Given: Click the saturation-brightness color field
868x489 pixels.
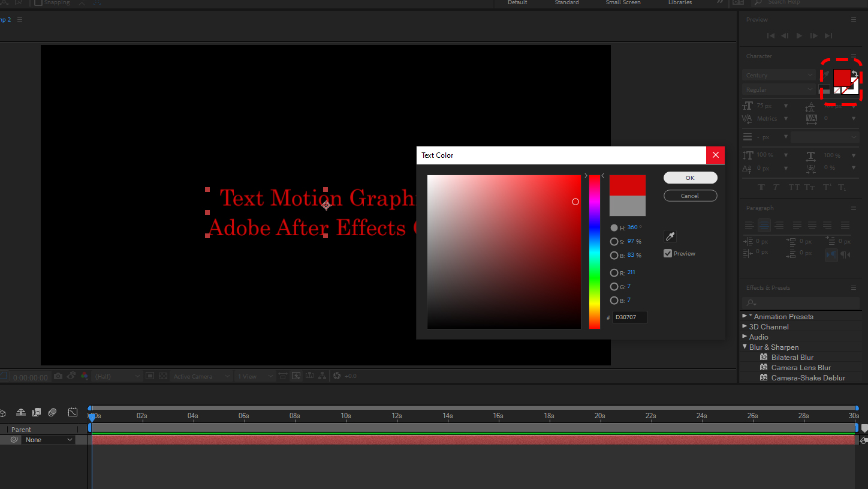Looking at the screenshot, I should point(504,252).
